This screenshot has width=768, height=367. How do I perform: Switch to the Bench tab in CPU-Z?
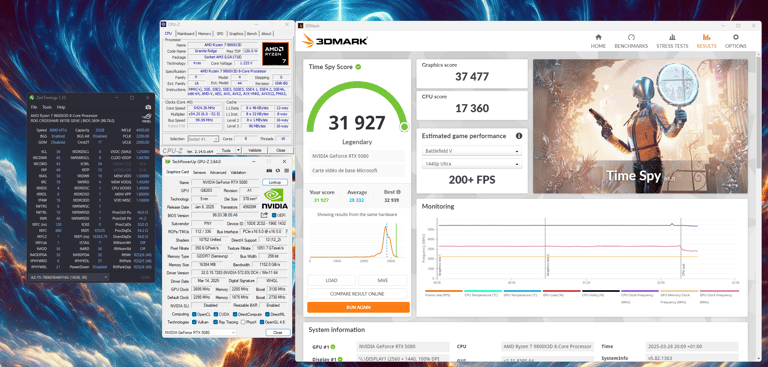coord(251,34)
